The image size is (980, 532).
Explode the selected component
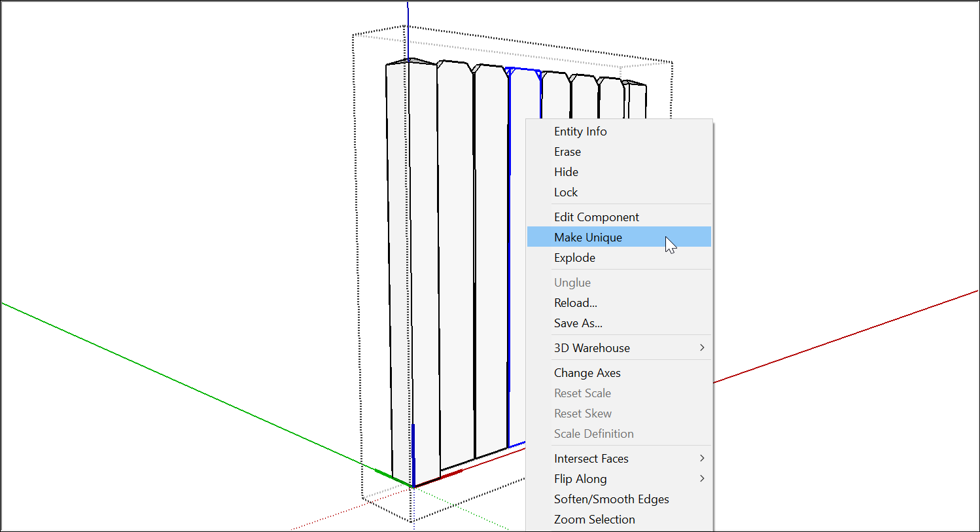tap(574, 257)
